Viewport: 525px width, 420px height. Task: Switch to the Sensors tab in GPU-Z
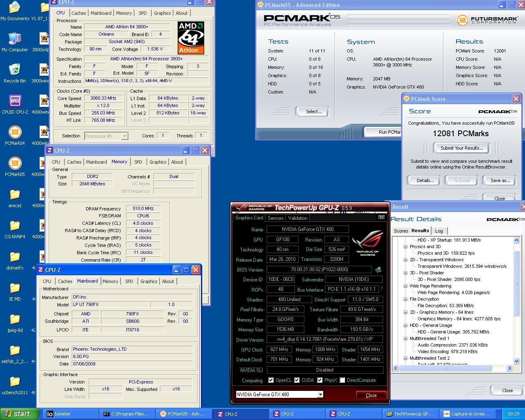[x=276, y=218]
